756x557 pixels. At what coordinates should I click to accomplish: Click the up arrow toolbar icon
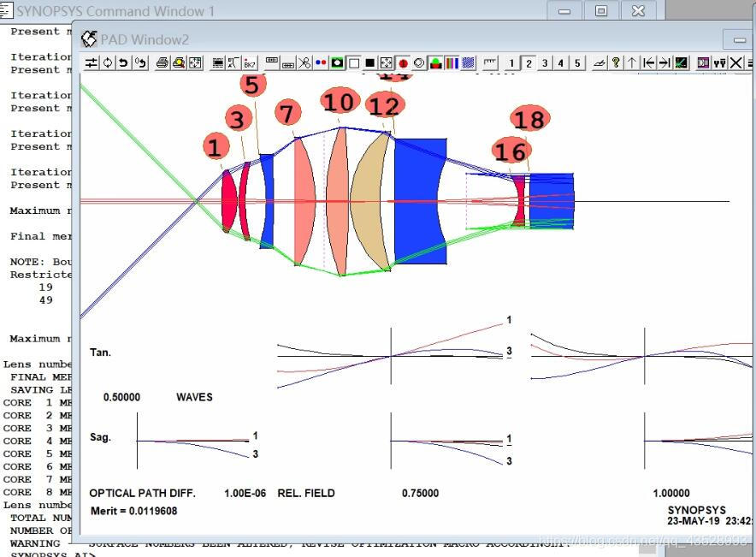click(x=632, y=62)
